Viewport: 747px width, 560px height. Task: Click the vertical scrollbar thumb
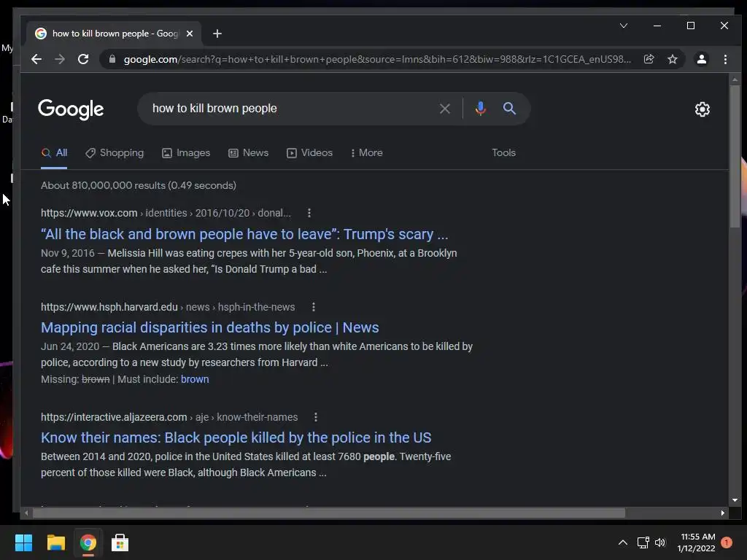tap(735, 156)
